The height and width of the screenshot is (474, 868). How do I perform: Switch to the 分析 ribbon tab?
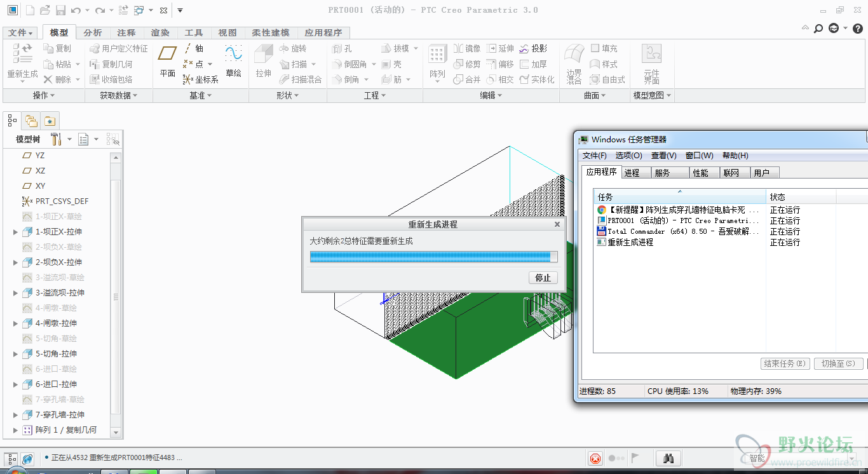coord(93,32)
